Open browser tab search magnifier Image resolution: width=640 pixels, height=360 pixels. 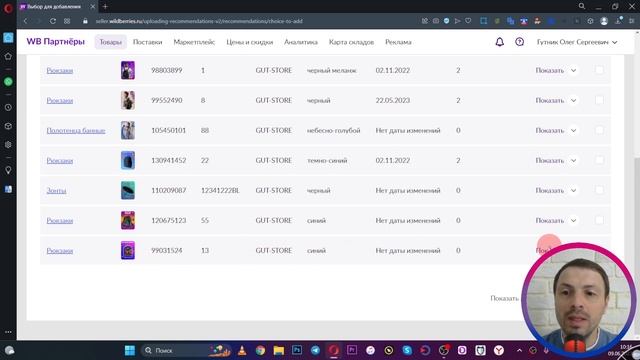[582, 6]
